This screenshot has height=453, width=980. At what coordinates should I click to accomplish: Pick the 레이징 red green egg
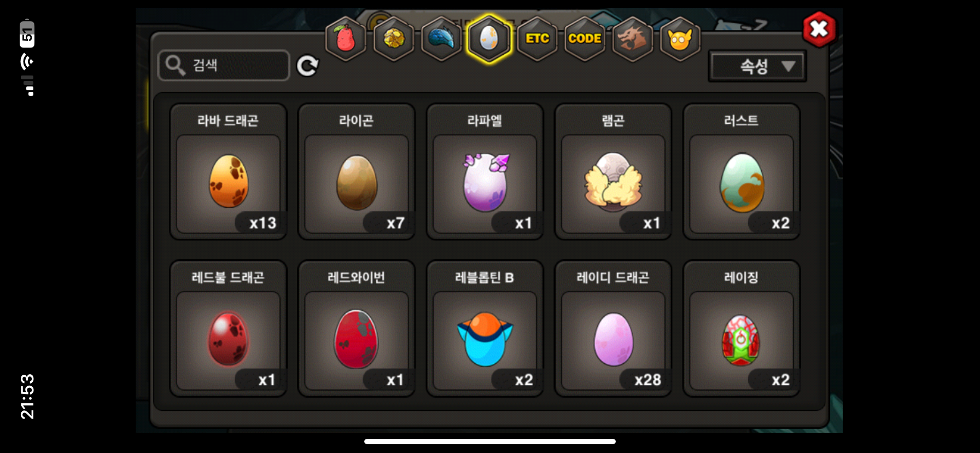(x=742, y=328)
